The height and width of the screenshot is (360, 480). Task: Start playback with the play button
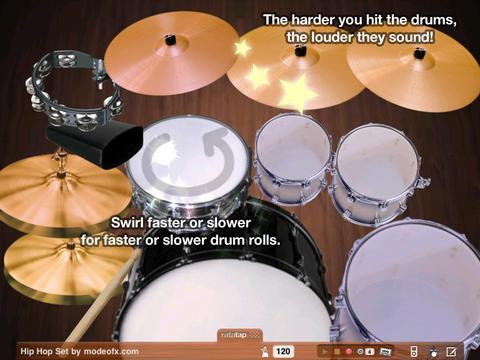point(324,351)
